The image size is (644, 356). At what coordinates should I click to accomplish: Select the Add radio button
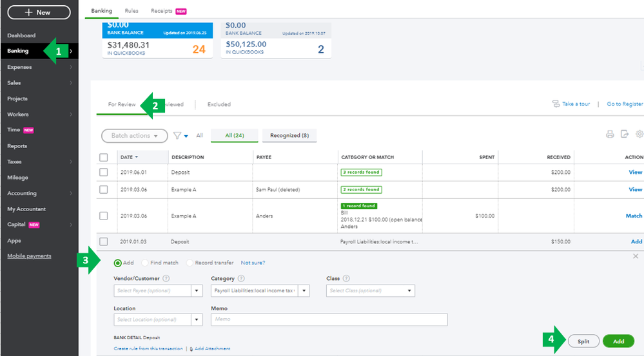click(118, 263)
